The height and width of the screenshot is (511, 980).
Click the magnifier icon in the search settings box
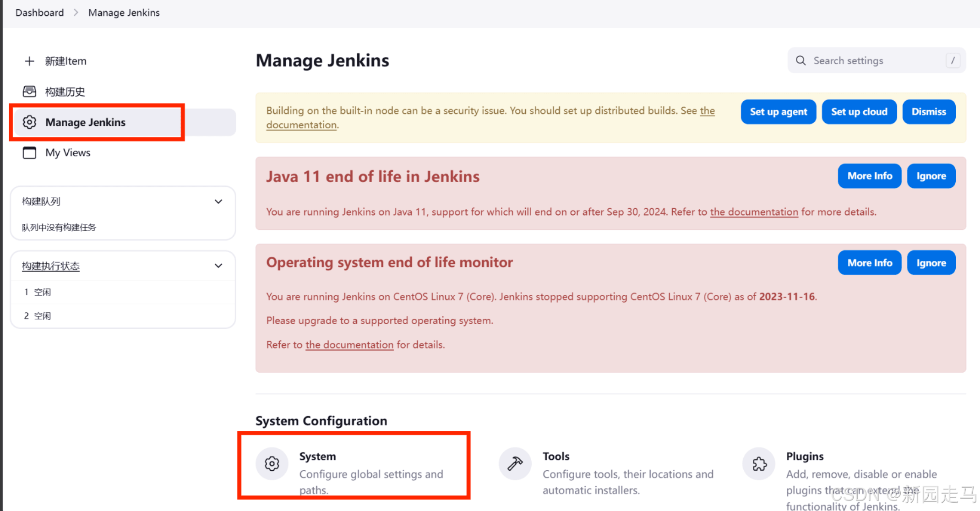coord(800,60)
